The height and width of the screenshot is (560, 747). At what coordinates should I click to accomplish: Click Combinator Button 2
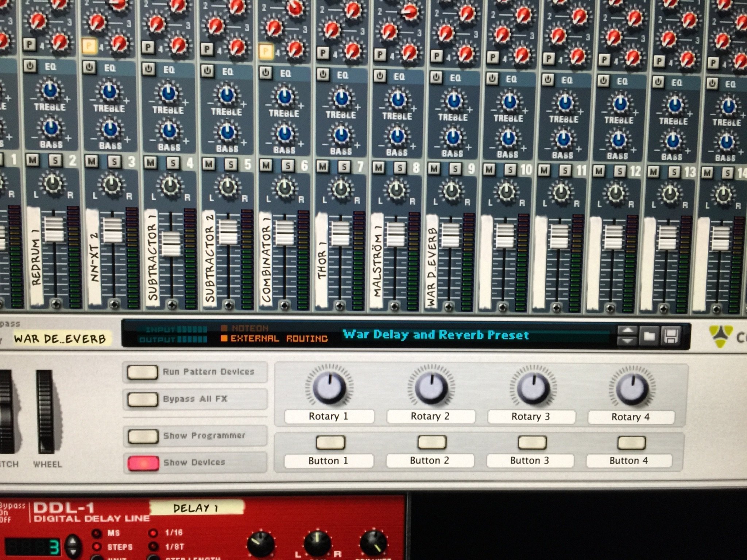[x=432, y=442]
